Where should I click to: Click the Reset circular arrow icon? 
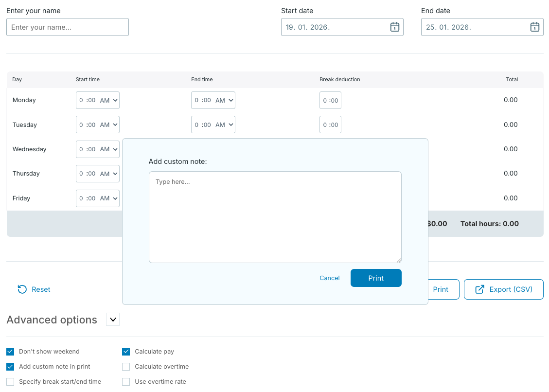pos(22,289)
